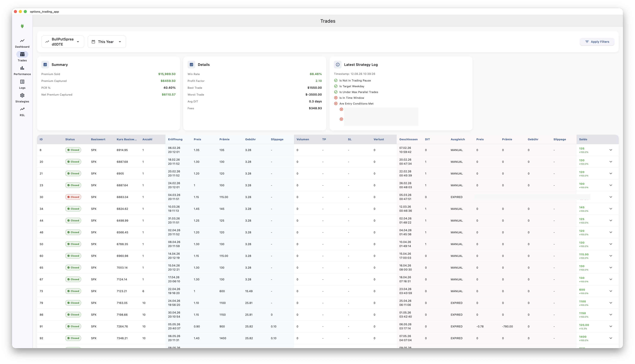Click the green plug connection icon
635x364 pixels.
(x=22, y=26)
